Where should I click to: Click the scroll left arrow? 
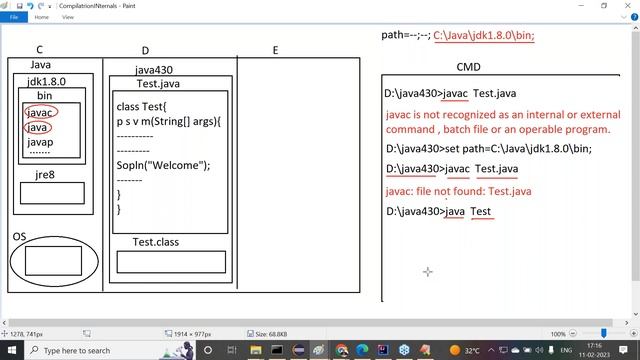coord(4,322)
